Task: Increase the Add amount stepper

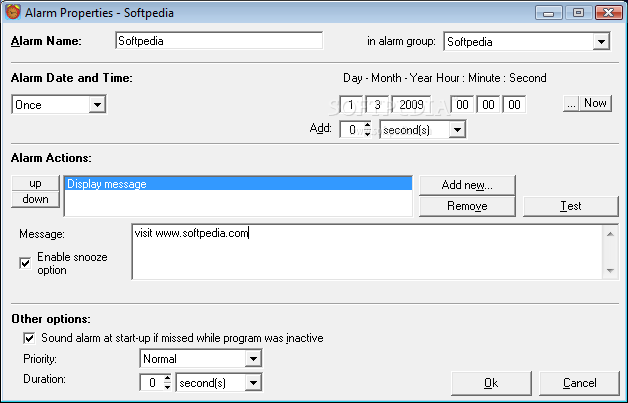Action: (367, 125)
